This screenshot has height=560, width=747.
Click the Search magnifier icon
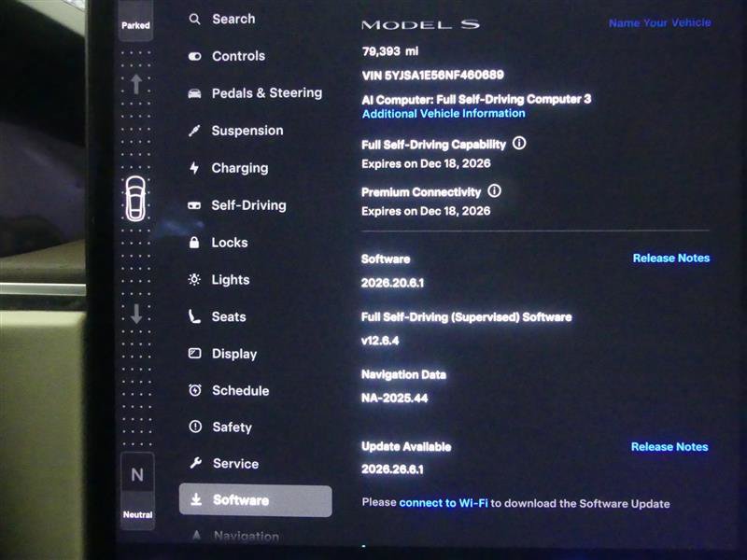coord(194,19)
